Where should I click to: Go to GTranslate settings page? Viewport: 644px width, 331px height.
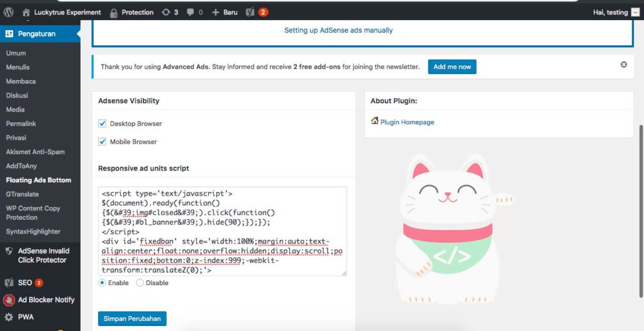(x=23, y=194)
